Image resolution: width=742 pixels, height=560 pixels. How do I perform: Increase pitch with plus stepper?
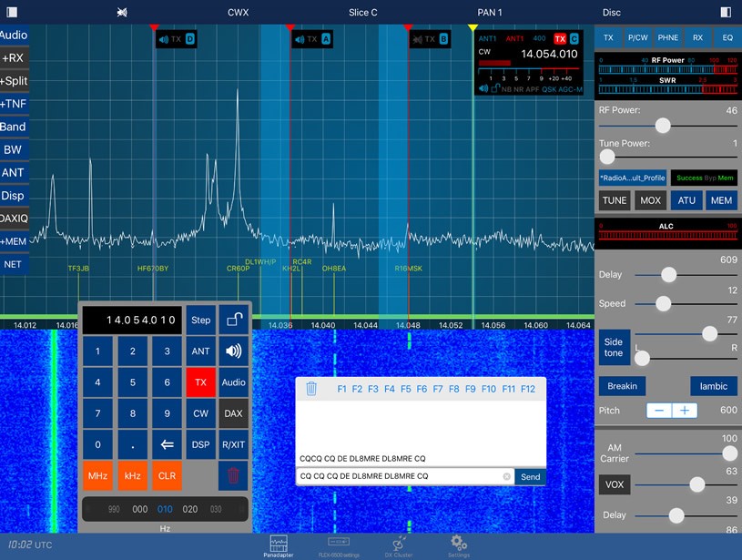[x=685, y=411]
